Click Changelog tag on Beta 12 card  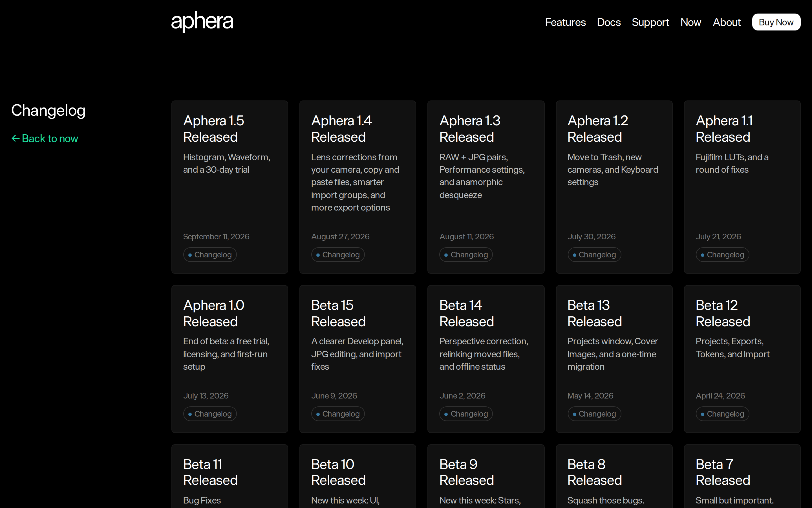(x=722, y=414)
